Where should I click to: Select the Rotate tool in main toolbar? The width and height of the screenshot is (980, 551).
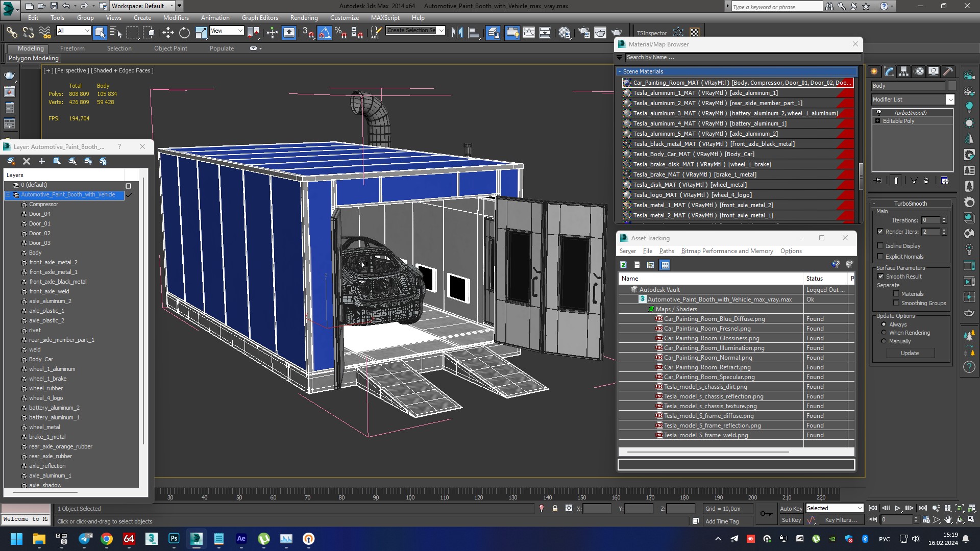tap(184, 33)
